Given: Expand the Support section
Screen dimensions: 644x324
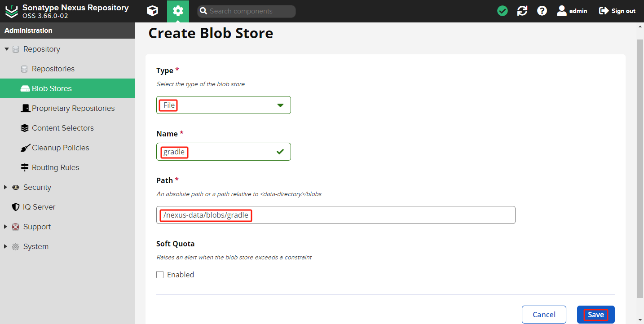Looking at the screenshot, I should (x=6, y=227).
